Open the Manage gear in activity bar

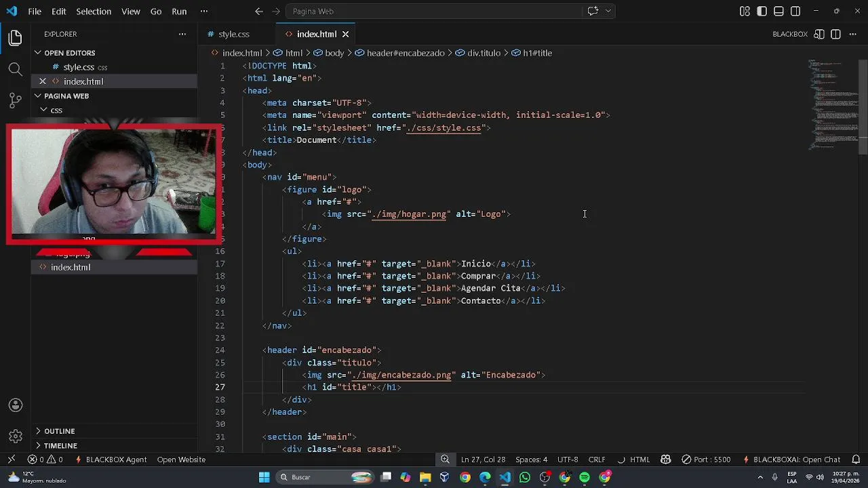[16, 436]
